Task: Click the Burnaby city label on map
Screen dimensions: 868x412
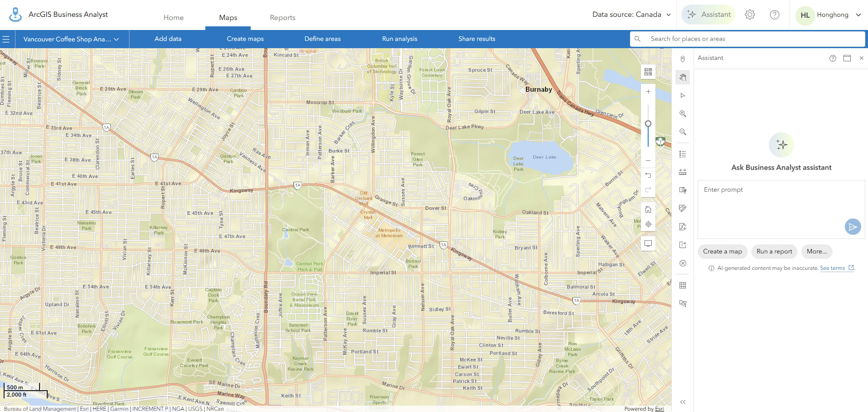Action: click(539, 89)
